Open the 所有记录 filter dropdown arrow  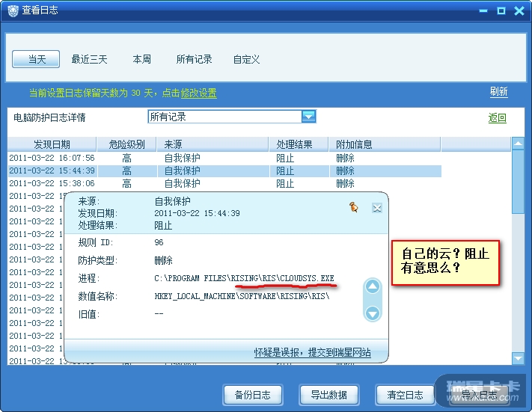(308, 117)
